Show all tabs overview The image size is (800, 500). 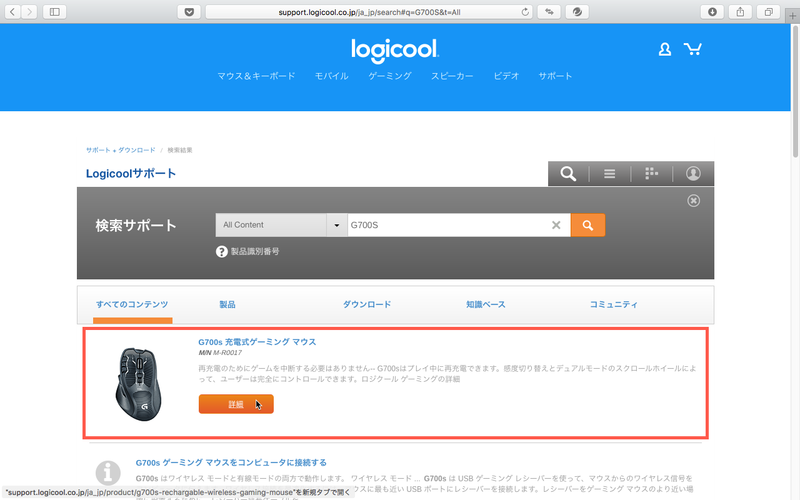pyautogui.click(x=768, y=12)
